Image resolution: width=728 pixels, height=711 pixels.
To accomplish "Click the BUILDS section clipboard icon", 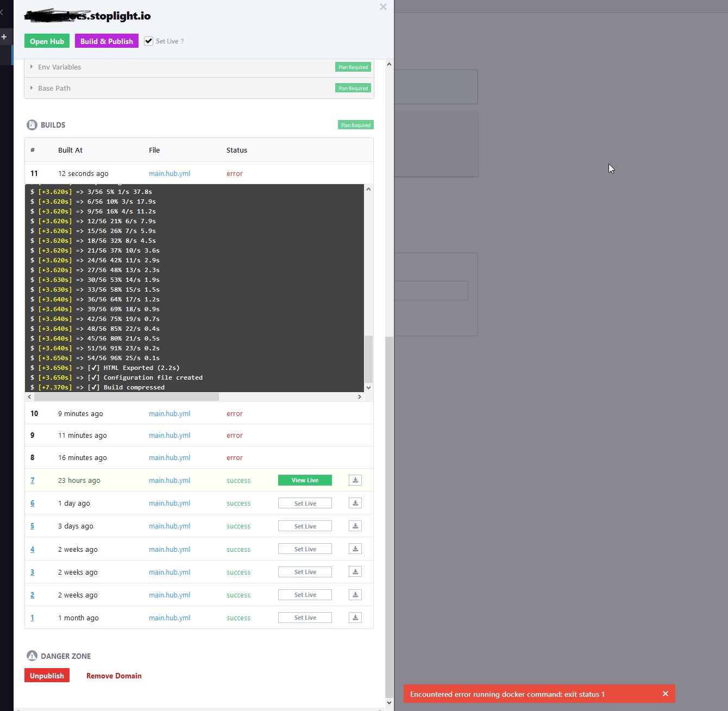I will [32, 124].
